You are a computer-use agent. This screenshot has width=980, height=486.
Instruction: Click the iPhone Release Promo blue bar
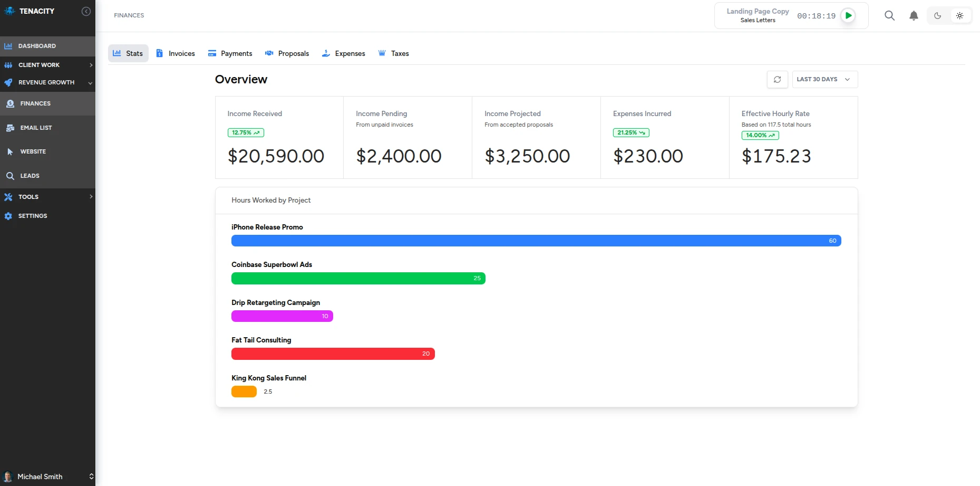coord(536,241)
